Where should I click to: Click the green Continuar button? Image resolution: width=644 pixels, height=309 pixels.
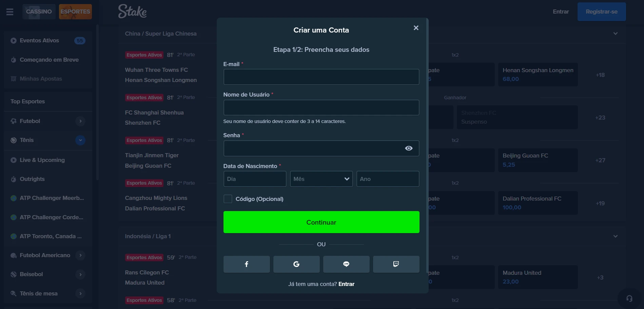point(321,222)
